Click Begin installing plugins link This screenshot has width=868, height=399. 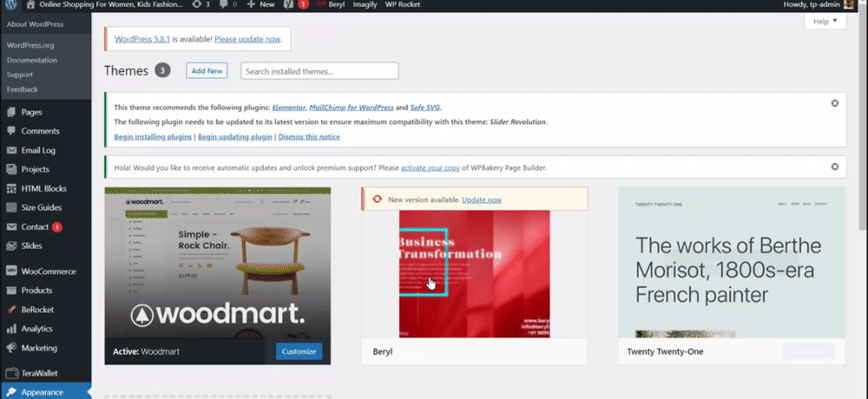click(153, 137)
